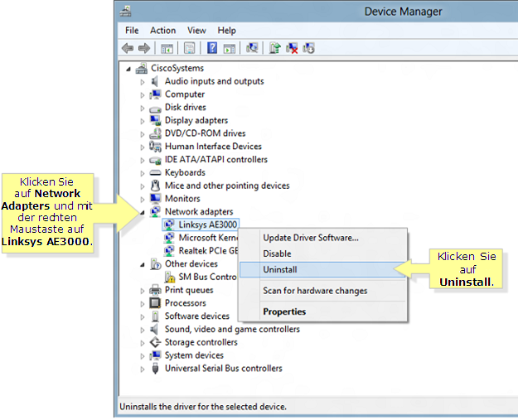Click the Forward arrow in the toolbar
The width and height of the screenshot is (518, 420).
(144, 48)
